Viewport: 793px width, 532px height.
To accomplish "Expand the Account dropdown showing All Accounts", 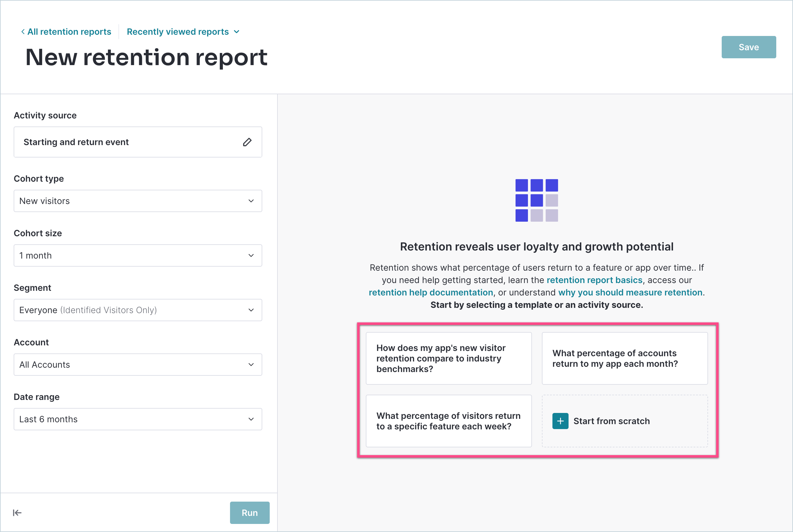I will pos(138,365).
